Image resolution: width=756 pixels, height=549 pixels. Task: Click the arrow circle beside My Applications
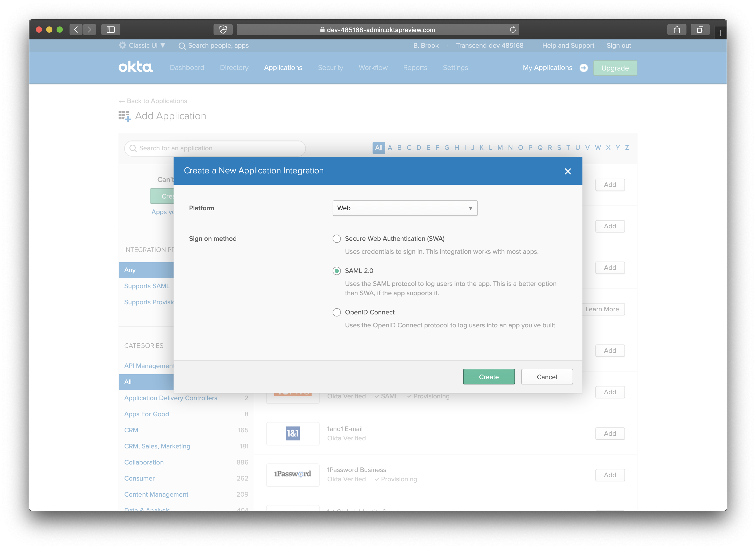pyautogui.click(x=583, y=68)
